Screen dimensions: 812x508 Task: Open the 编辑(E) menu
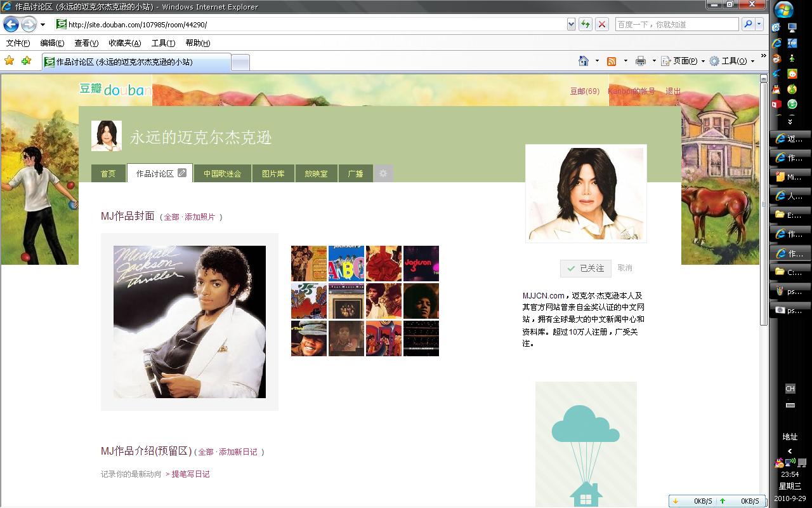pyautogui.click(x=52, y=43)
